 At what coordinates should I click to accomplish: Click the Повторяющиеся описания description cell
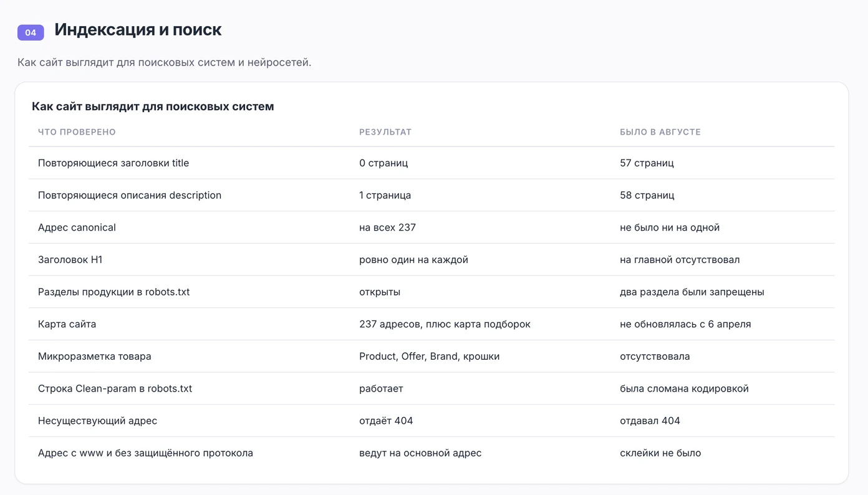130,195
